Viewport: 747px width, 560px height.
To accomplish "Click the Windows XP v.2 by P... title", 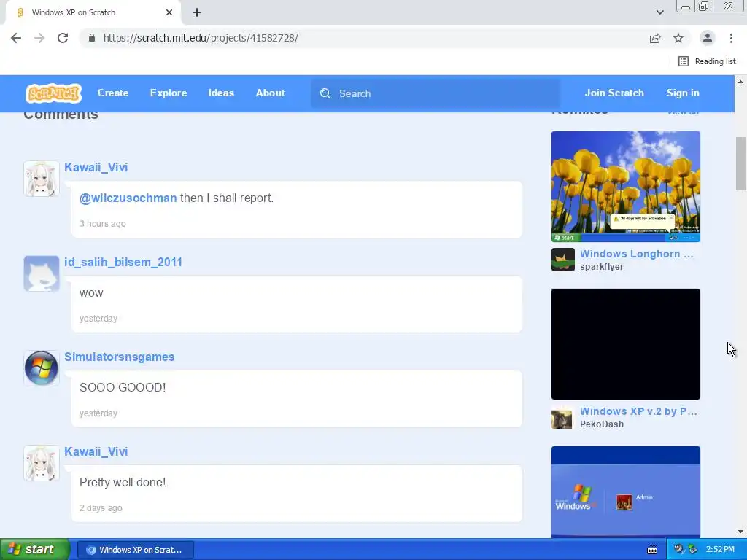I will 638,411.
